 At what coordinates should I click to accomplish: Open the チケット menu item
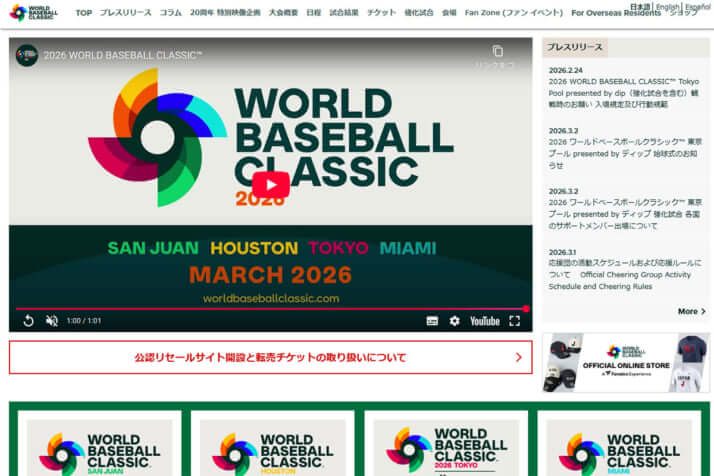point(381,13)
